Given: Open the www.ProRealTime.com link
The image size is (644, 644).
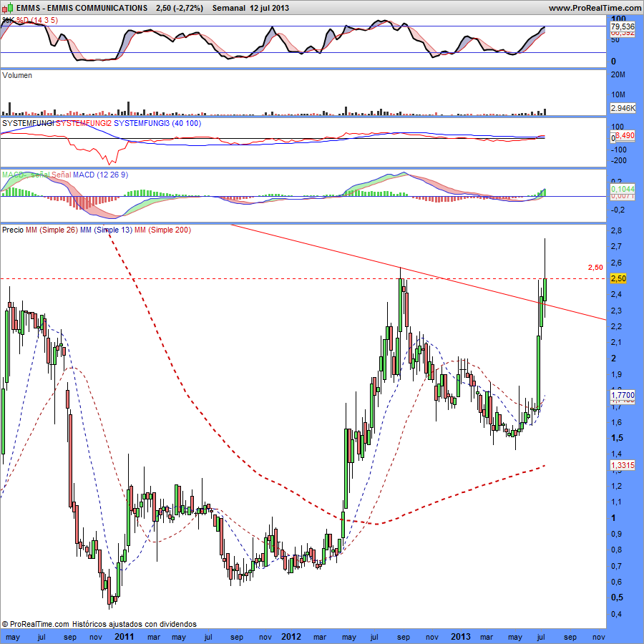Looking at the screenshot, I should pos(595,8).
